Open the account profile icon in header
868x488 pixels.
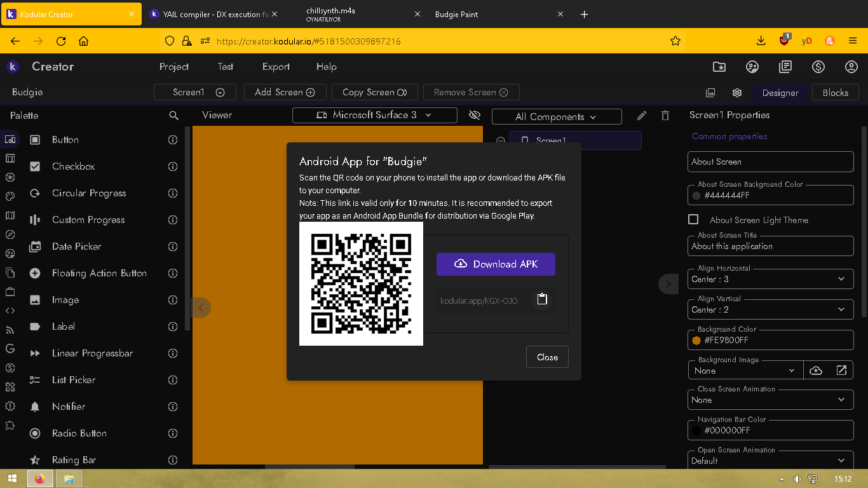coord(851,67)
